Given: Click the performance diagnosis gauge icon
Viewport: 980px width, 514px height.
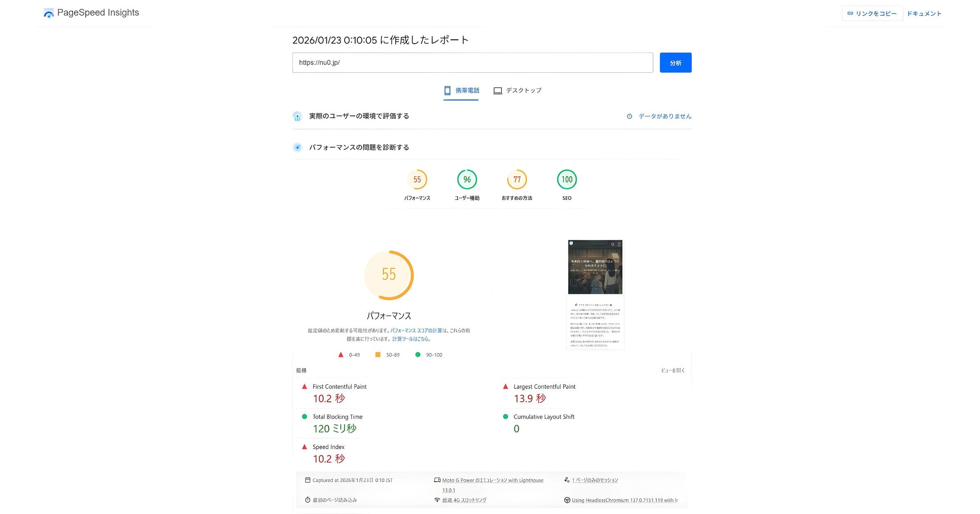Looking at the screenshot, I should coord(297,147).
